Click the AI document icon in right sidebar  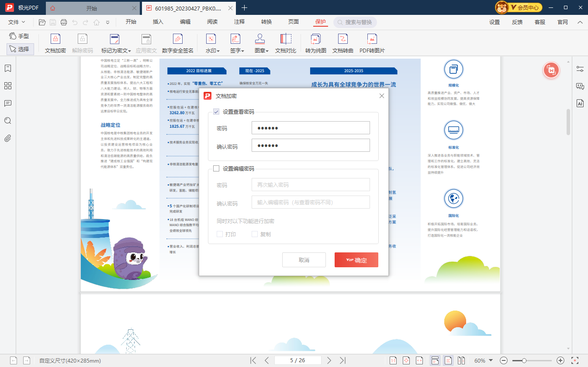click(x=580, y=103)
